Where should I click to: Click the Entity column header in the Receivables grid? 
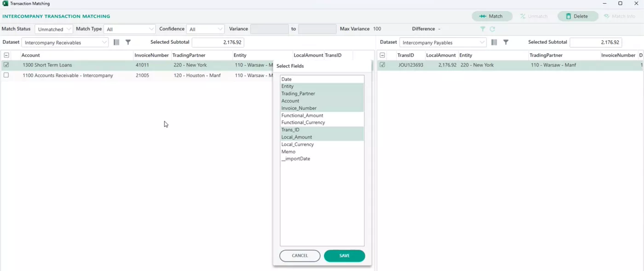(240, 55)
